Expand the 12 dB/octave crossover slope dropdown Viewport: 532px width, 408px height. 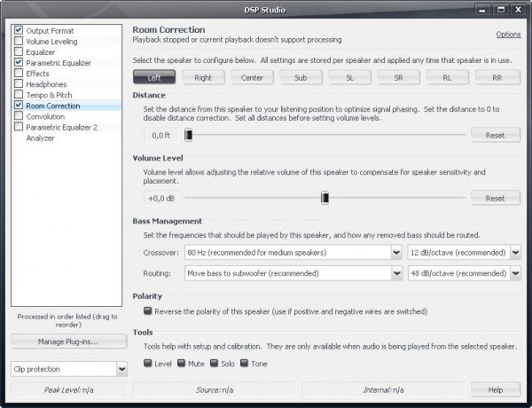pos(464,253)
